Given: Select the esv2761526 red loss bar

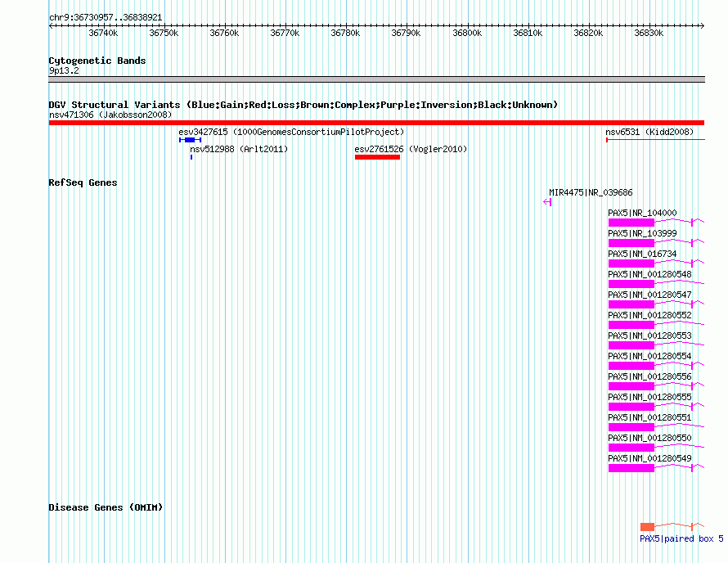Looking at the screenshot, I should coord(377,157).
